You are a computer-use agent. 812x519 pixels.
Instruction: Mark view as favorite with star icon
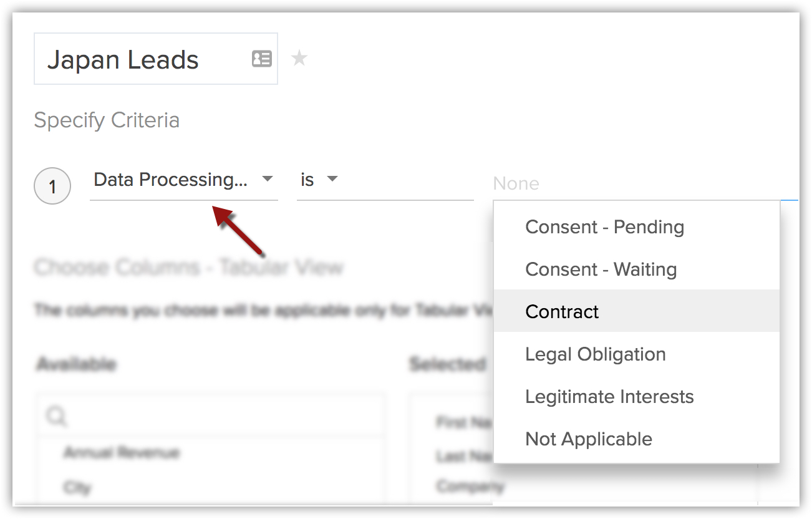299,59
